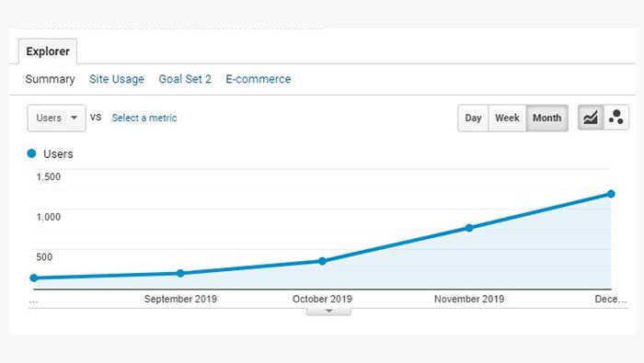Click the October 2019 data point
644x363 pixels.
click(322, 261)
